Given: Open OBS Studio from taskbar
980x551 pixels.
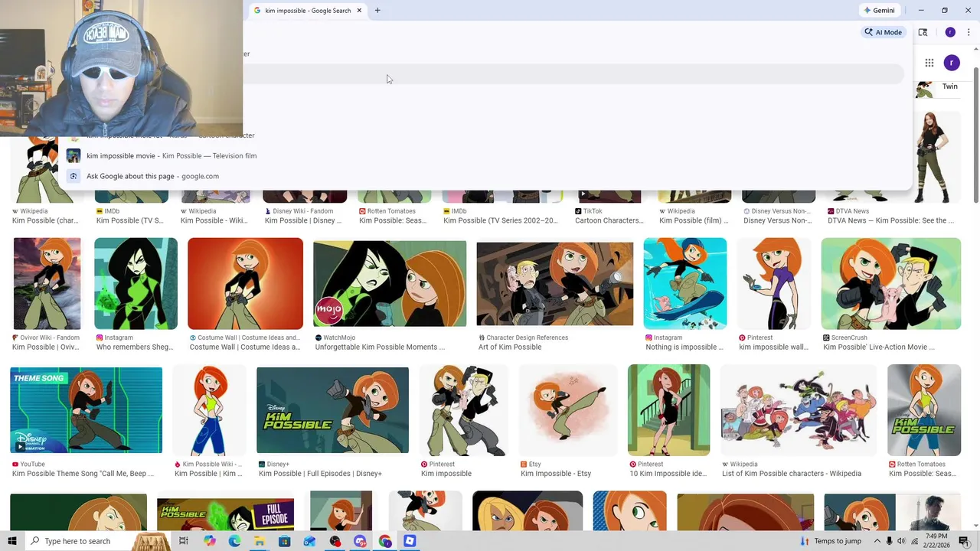Looking at the screenshot, I should 335,541.
